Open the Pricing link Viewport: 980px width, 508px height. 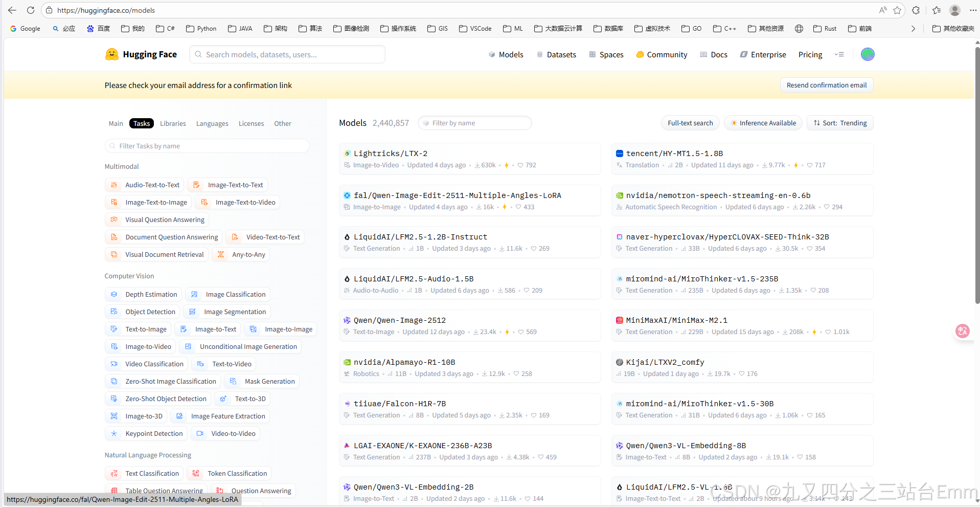click(x=810, y=55)
